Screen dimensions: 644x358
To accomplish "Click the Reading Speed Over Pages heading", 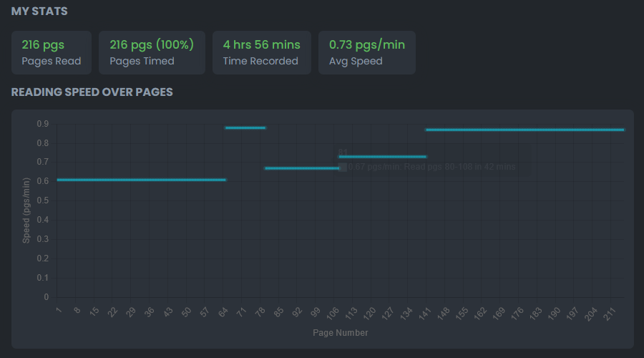I will click(92, 92).
